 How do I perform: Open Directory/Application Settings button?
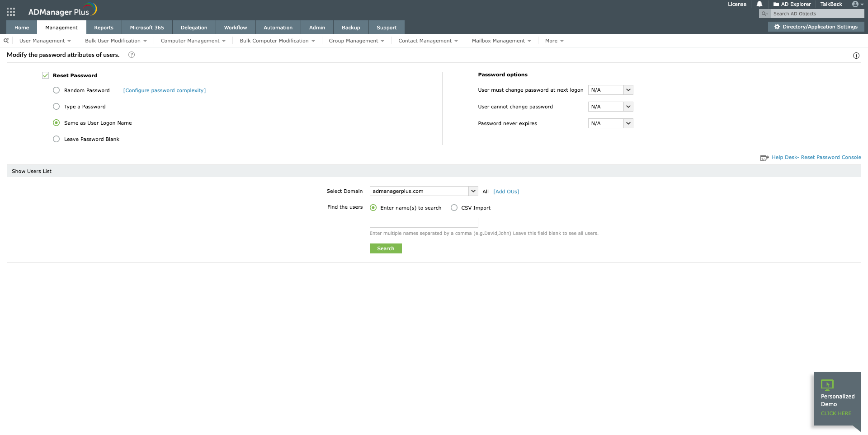[x=816, y=27]
